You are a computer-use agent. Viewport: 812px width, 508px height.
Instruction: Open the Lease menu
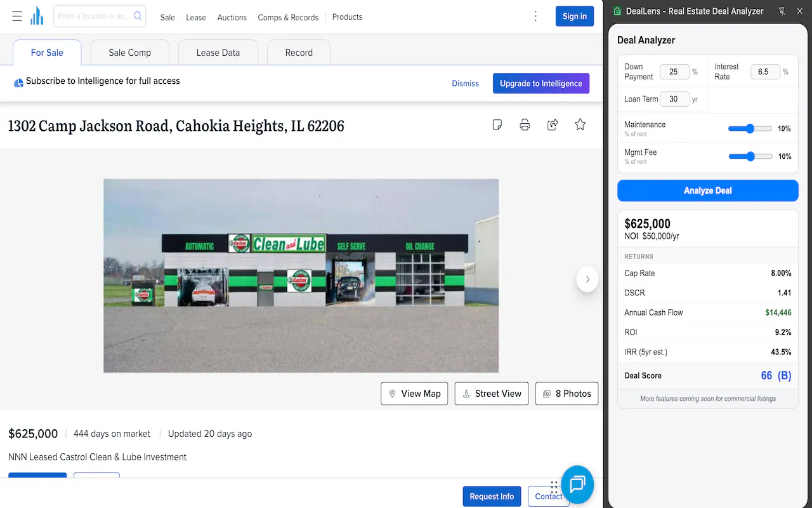196,17
